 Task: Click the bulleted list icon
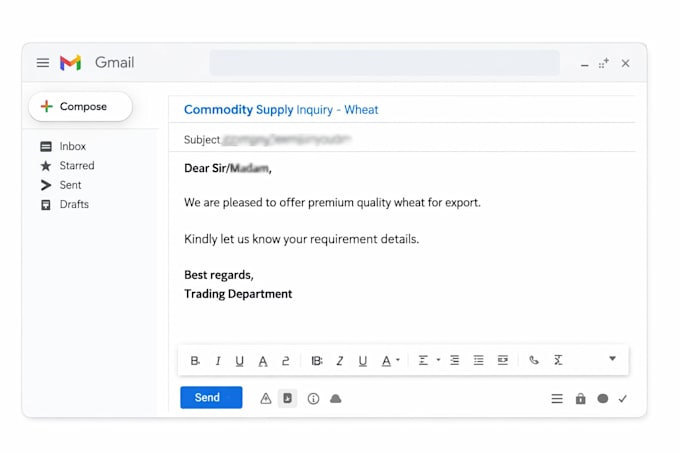478,360
